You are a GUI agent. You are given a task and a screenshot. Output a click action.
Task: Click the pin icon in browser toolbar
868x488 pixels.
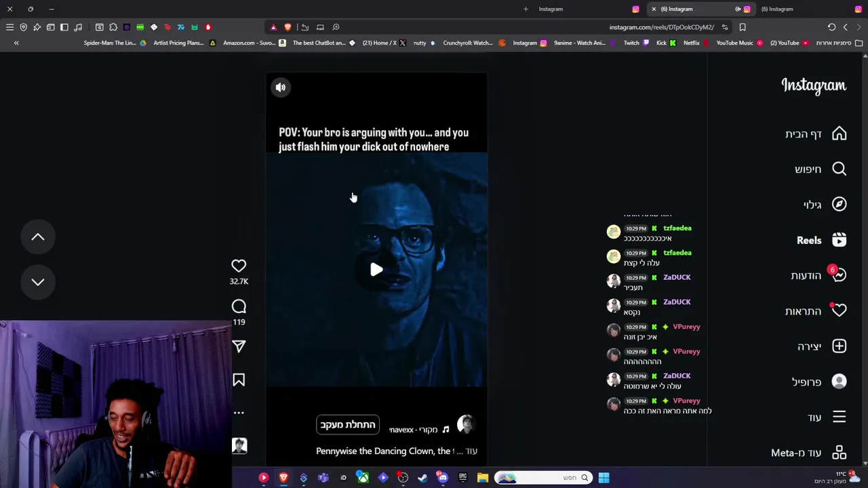(37, 27)
